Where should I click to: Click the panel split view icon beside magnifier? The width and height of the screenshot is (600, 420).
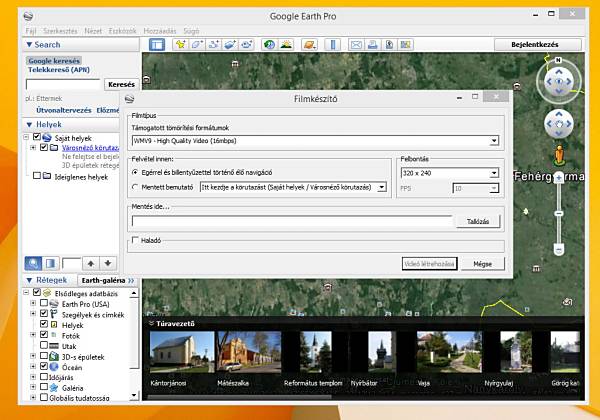point(50,263)
